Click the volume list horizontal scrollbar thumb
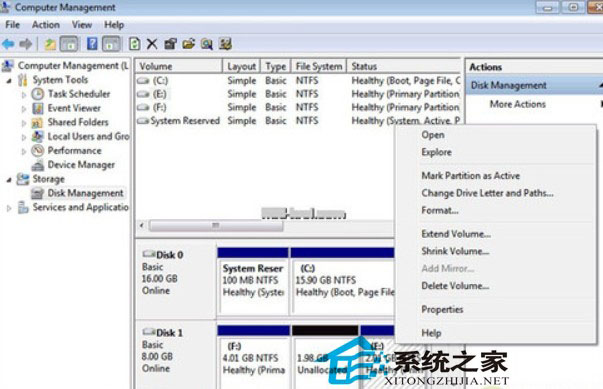The image size is (603, 389). point(216,226)
